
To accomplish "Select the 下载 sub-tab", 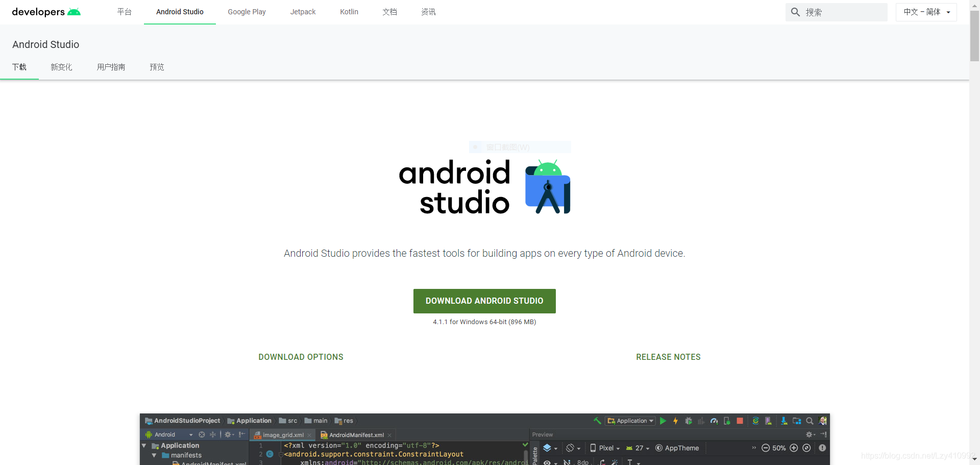I will (x=19, y=67).
